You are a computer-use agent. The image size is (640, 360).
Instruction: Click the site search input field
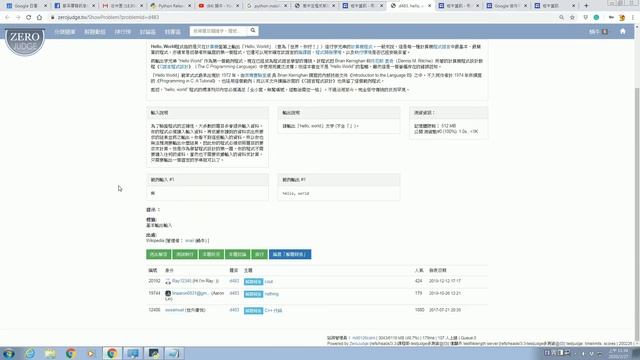219,31
